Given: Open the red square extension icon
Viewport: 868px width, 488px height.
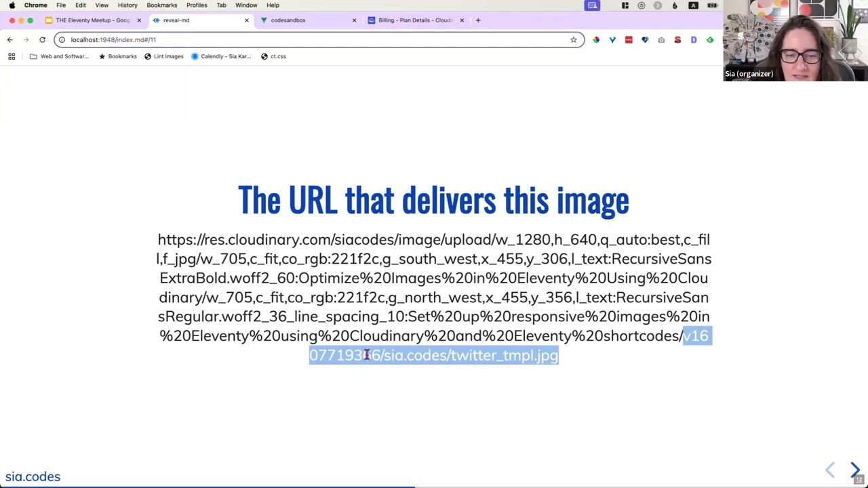Looking at the screenshot, I should click(629, 40).
